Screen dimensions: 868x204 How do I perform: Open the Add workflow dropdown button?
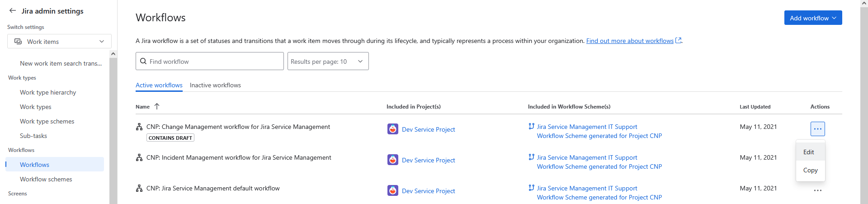pos(812,18)
